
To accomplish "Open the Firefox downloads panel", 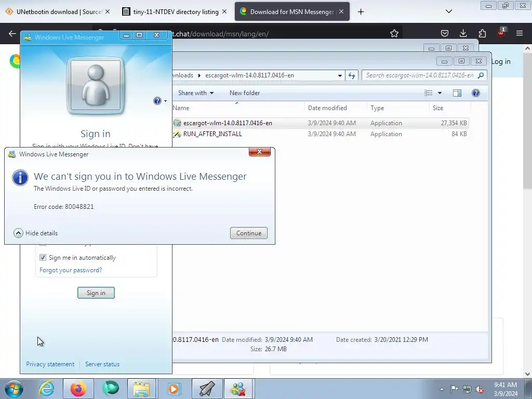I will pos(463,33).
